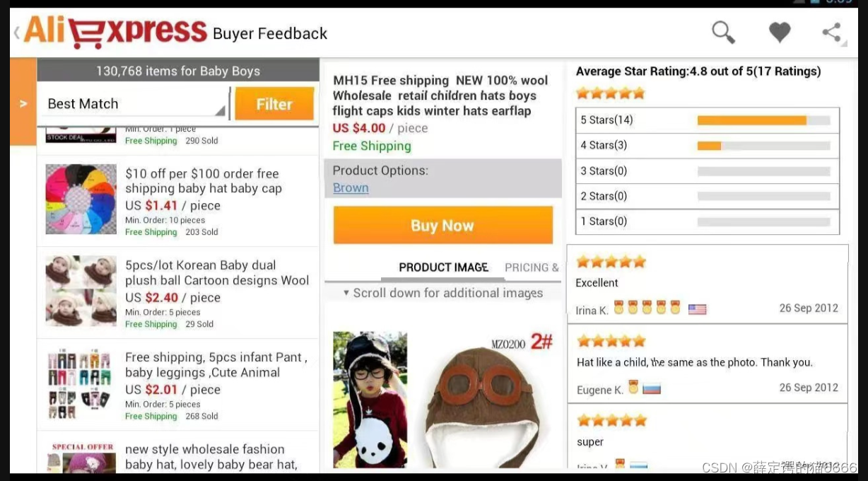Image resolution: width=868 pixels, height=481 pixels.
Task: Tap the five-star rating on Excellent review
Action: [x=611, y=262]
